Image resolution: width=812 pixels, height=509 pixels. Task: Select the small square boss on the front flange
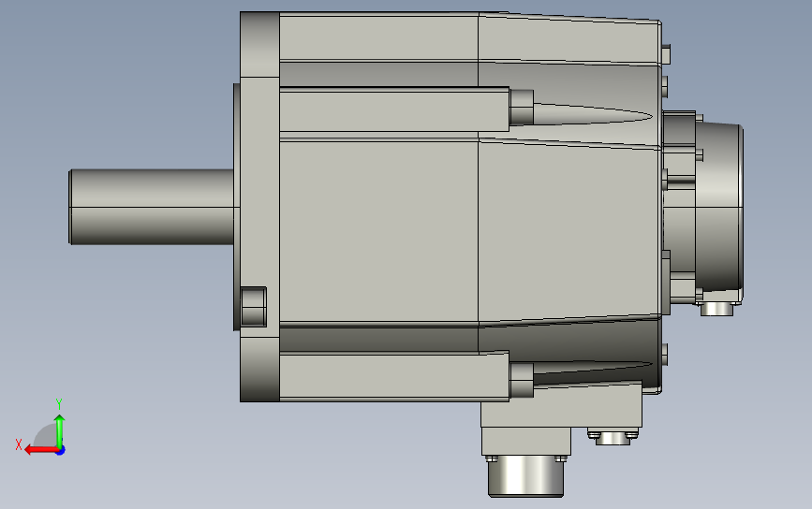tap(254, 307)
